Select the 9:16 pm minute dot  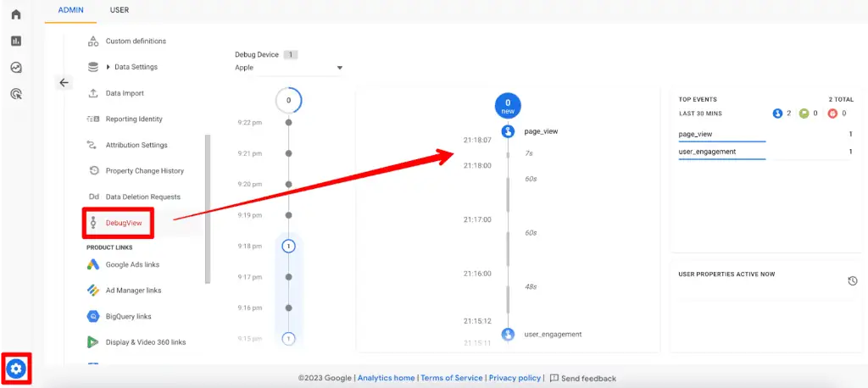288,308
